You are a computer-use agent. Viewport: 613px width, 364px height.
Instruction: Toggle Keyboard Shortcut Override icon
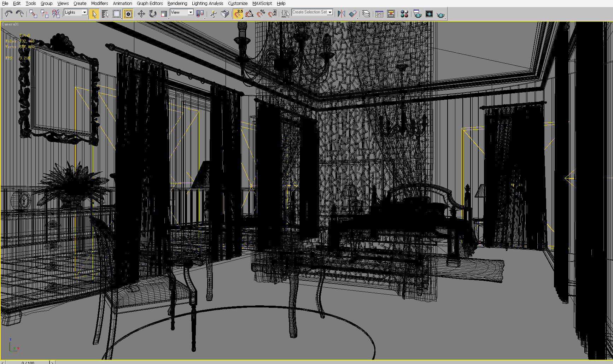225,14
